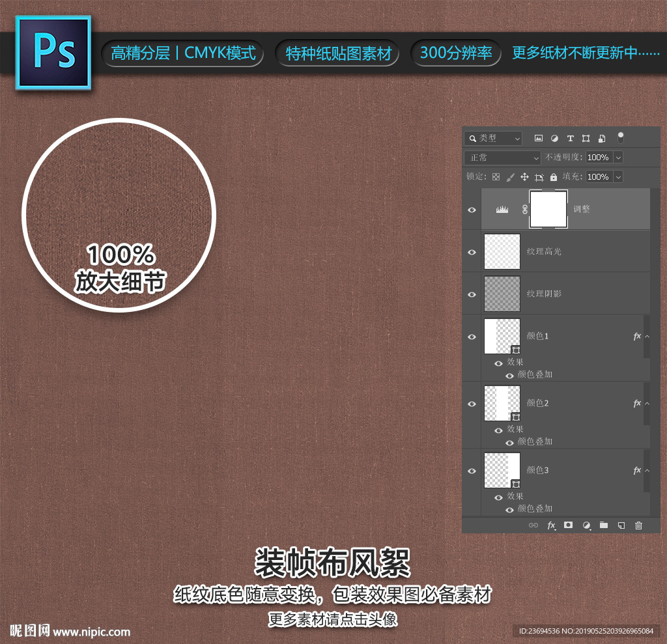Toggle the layer filtering switch

(x=621, y=138)
